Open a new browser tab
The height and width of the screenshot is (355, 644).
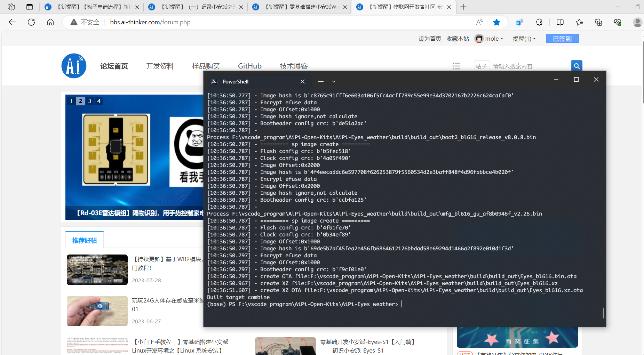point(463,7)
